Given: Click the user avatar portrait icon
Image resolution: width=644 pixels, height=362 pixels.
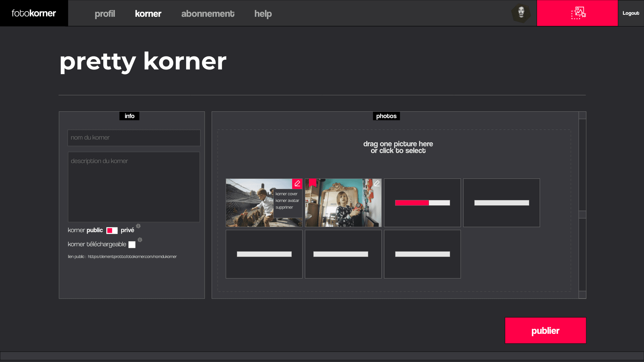Looking at the screenshot, I should (521, 13).
